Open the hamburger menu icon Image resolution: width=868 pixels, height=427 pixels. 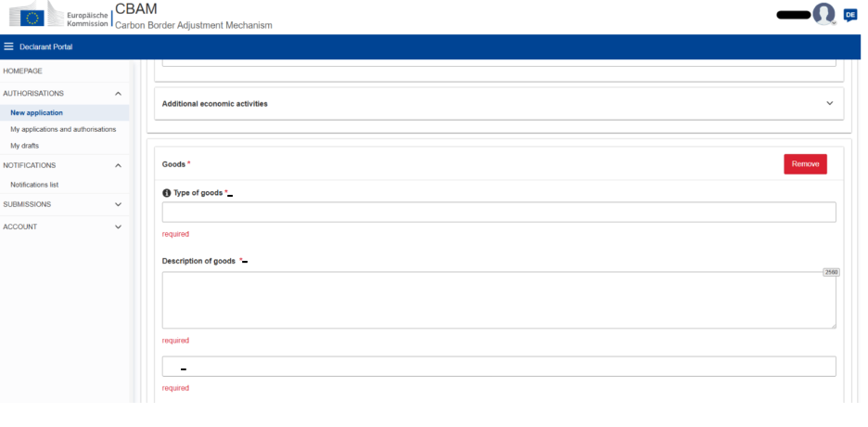(9, 47)
